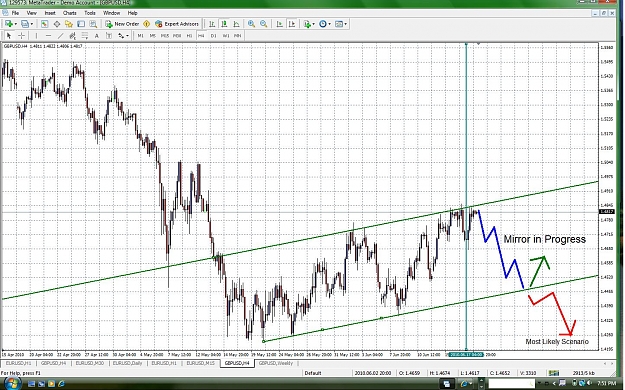Screen dimensions: 625x390
Task: Switch to the EURUSD,Daily chart tab
Action: click(x=127, y=363)
